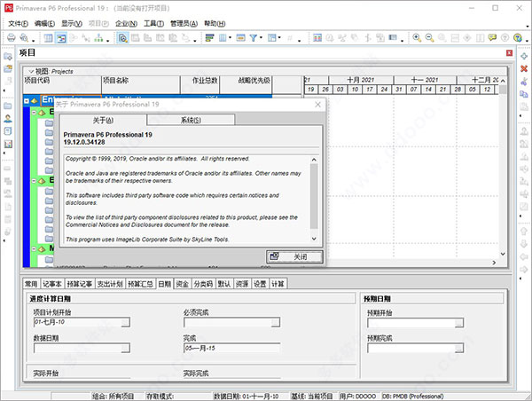Viewport: 532px width, 401px height.
Task: Click the progress spotlight chart toolbar icon
Action: [x=317, y=37]
